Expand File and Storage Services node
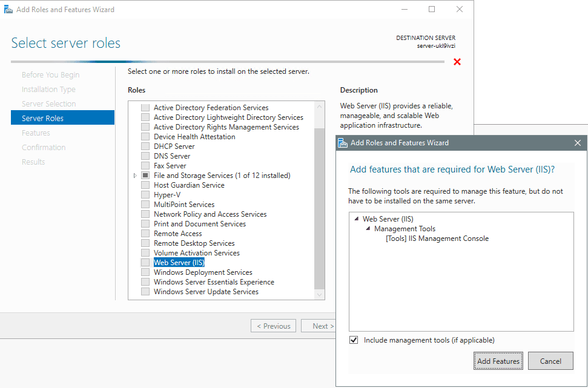 136,176
